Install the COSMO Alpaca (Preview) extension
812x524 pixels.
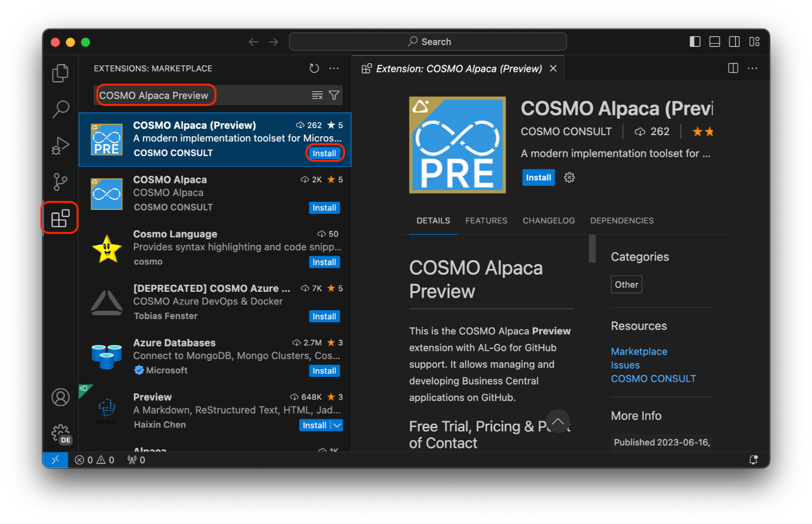pos(324,153)
